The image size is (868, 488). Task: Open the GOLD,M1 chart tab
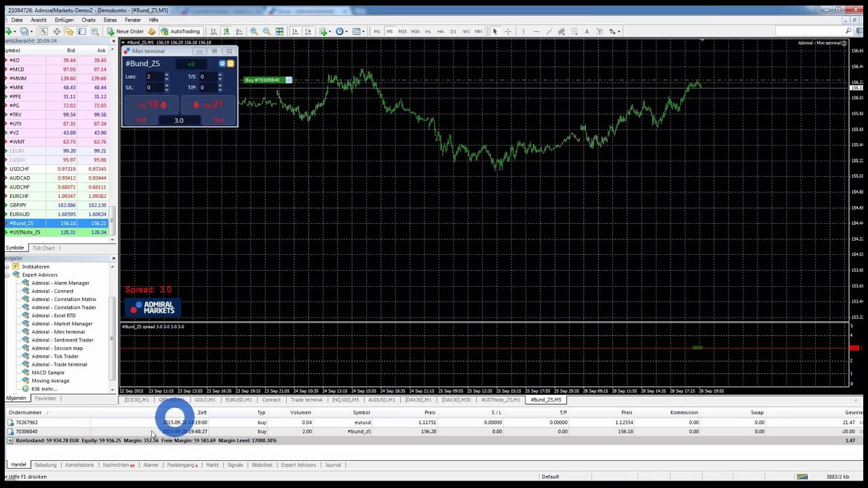[x=205, y=400]
